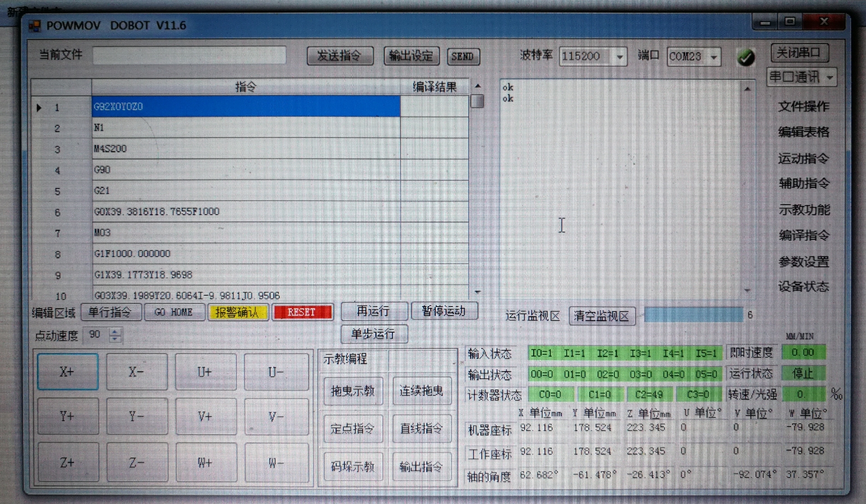Screen dimensions: 866x504
Task: Click the command table scrollbar thumb
Action: (477, 101)
